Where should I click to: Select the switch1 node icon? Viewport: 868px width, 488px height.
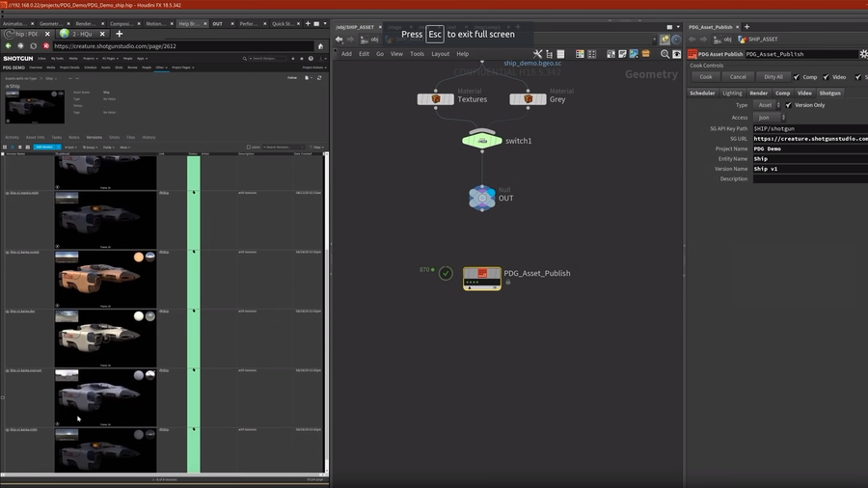coord(482,141)
